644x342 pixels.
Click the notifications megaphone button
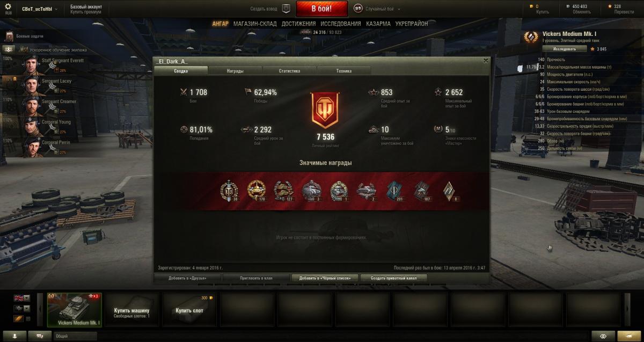point(625,336)
